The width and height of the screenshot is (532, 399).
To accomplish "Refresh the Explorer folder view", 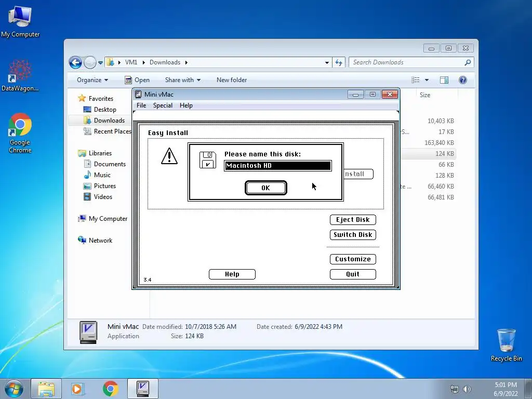I will pyautogui.click(x=339, y=62).
